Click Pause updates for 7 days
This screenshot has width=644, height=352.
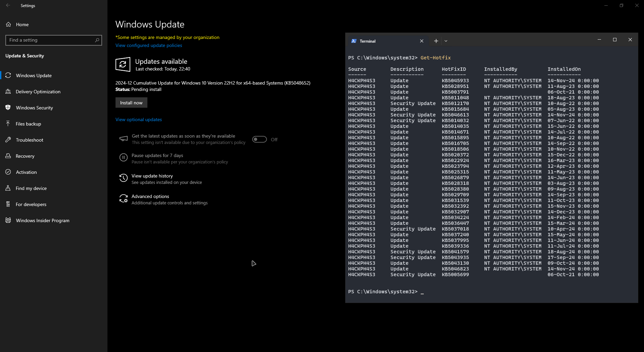coord(157,155)
